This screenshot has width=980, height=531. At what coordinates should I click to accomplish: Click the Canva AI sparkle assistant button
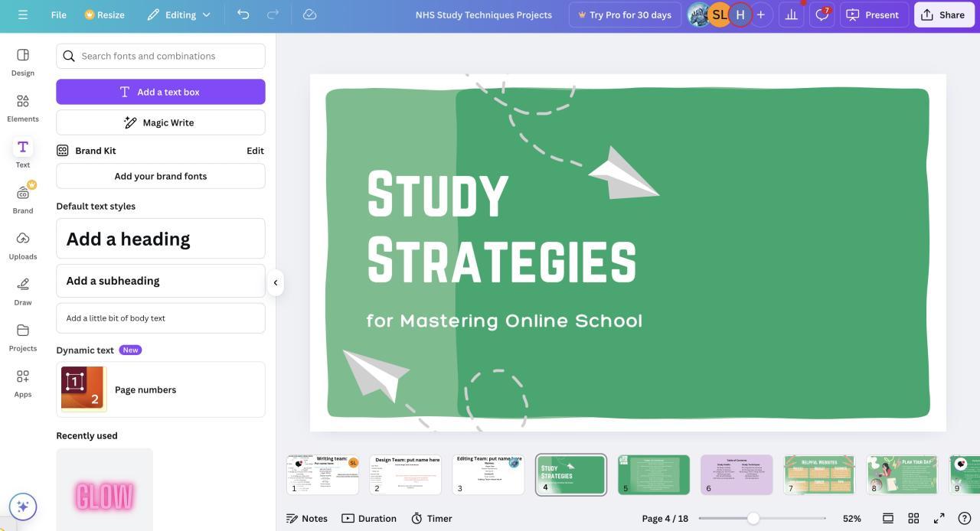coord(23,506)
